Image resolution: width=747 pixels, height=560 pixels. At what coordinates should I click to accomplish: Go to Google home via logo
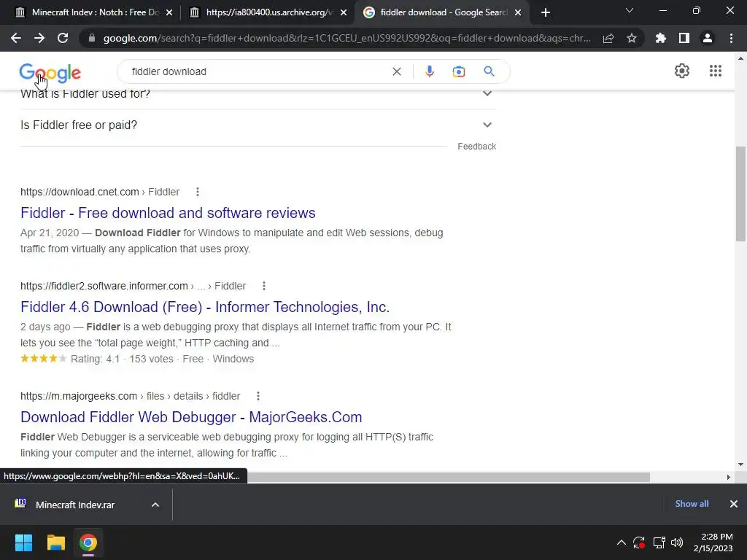[x=50, y=73]
